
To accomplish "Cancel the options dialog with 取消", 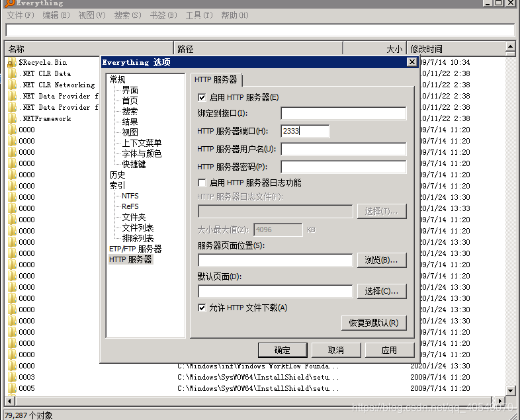I will pos(336,350).
